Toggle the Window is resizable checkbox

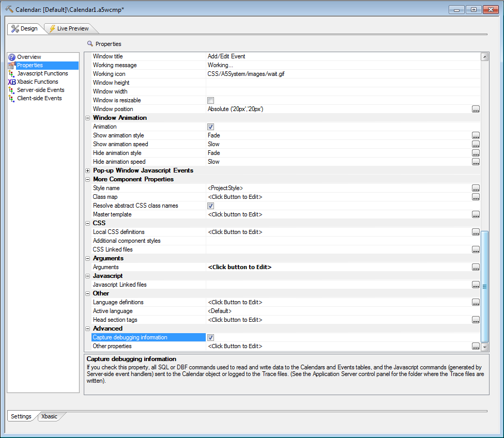(x=210, y=101)
